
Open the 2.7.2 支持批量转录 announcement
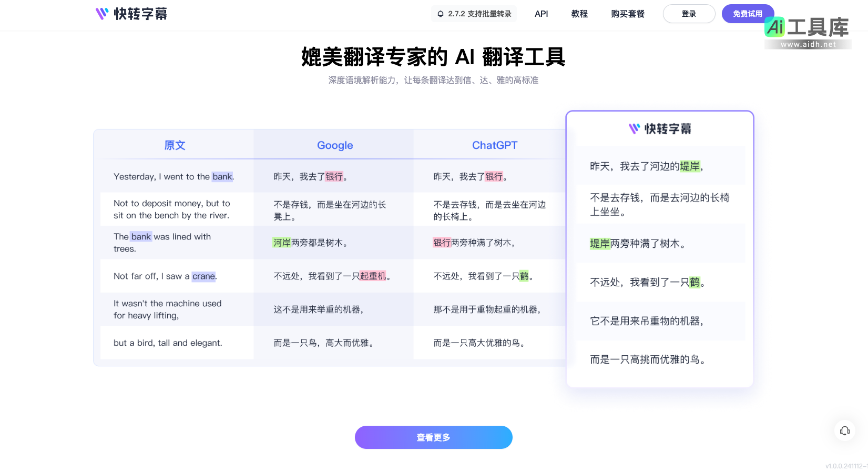point(479,14)
